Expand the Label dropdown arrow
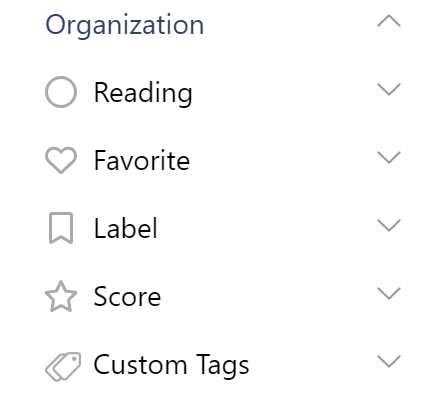 (389, 225)
